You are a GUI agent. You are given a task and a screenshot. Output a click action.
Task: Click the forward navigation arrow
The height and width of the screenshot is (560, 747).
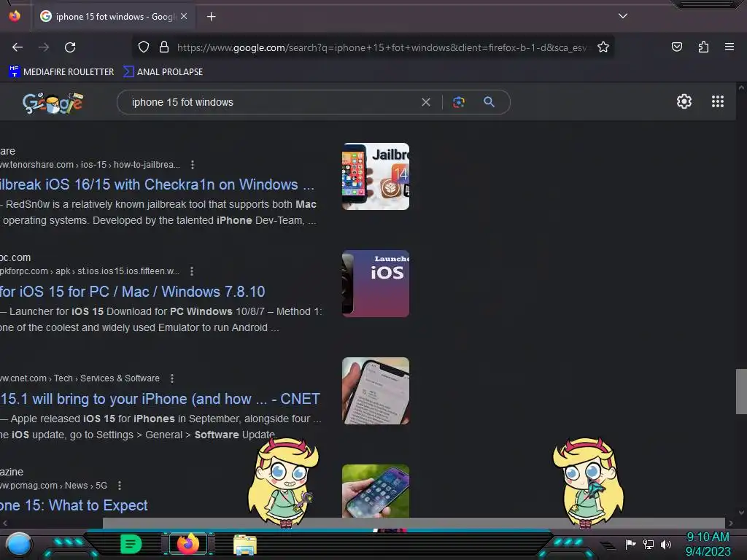[44, 47]
